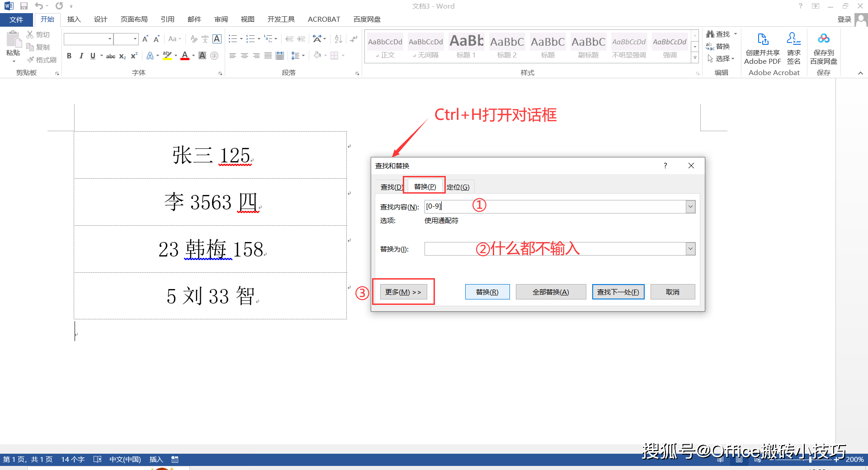The height and width of the screenshot is (470, 868).
Task: Switch to 插入 ribbon tab
Action: pyautogui.click(x=74, y=19)
